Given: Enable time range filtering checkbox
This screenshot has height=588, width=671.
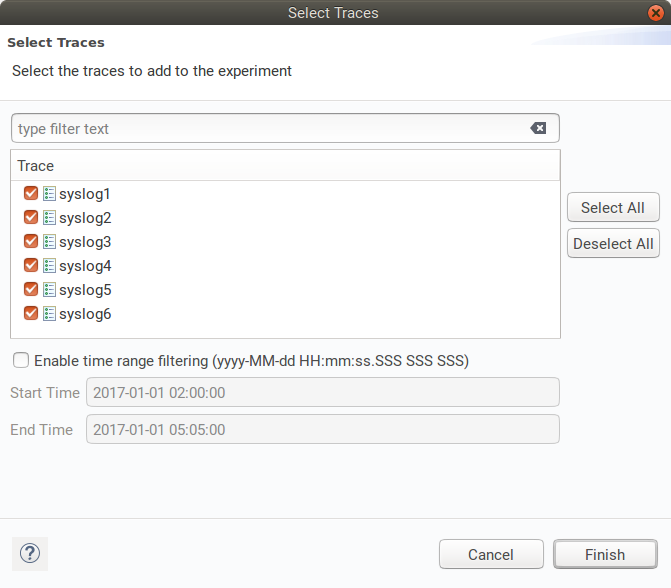Looking at the screenshot, I should click(x=21, y=360).
